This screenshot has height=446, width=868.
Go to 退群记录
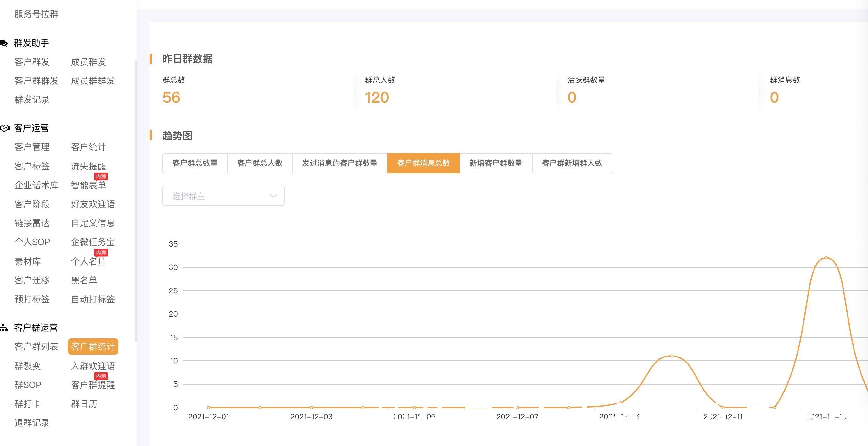32,422
